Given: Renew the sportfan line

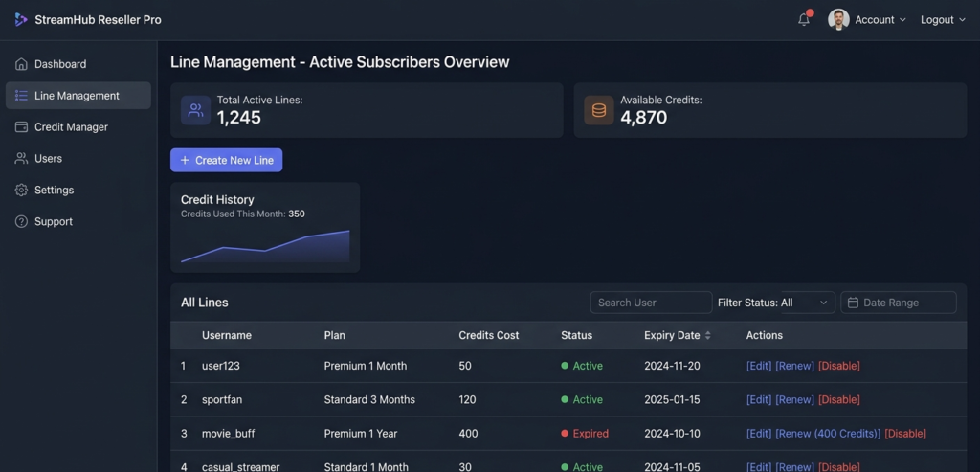Looking at the screenshot, I should pyautogui.click(x=795, y=399).
